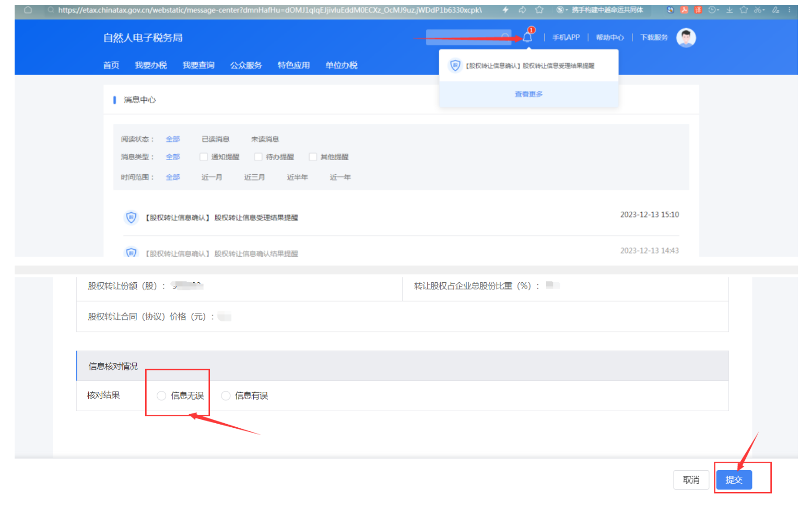Click the 消息中心 heading
Image resolution: width=812 pixels, height=505 pixels.
pos(139,100)
